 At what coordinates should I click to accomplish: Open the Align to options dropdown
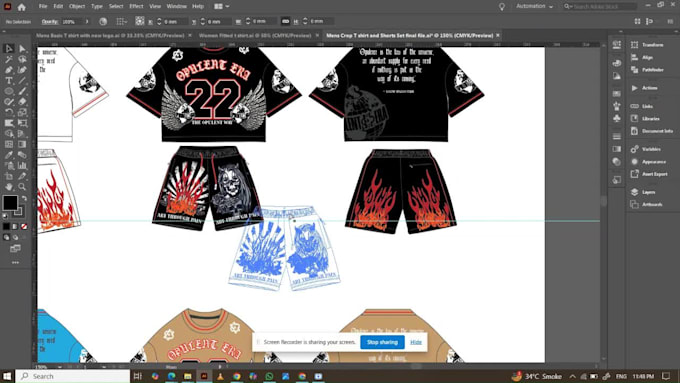tap(122, 21)
